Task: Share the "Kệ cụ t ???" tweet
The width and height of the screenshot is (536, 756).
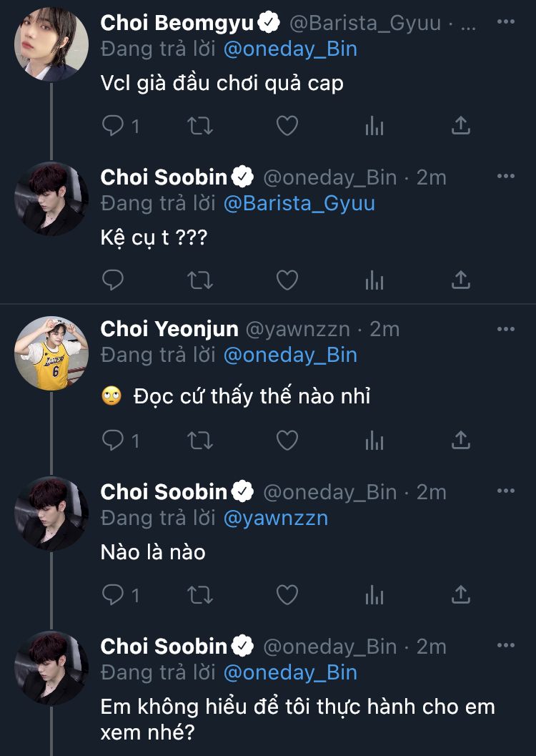Action: pyautogui.click(x=461, y=280)
